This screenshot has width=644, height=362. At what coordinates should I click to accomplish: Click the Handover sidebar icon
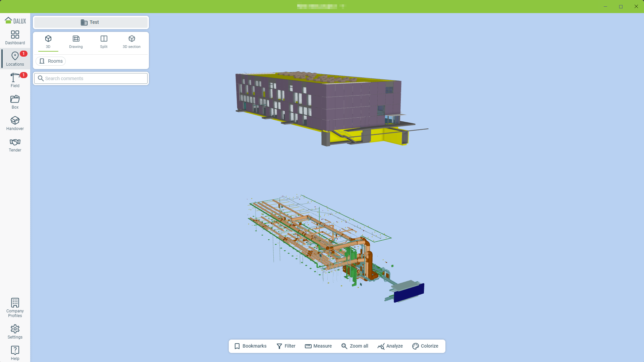coord(15,123)
